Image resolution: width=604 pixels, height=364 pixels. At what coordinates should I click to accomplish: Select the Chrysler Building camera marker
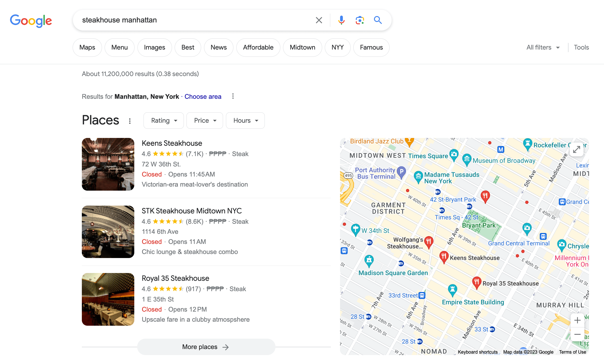562,245
